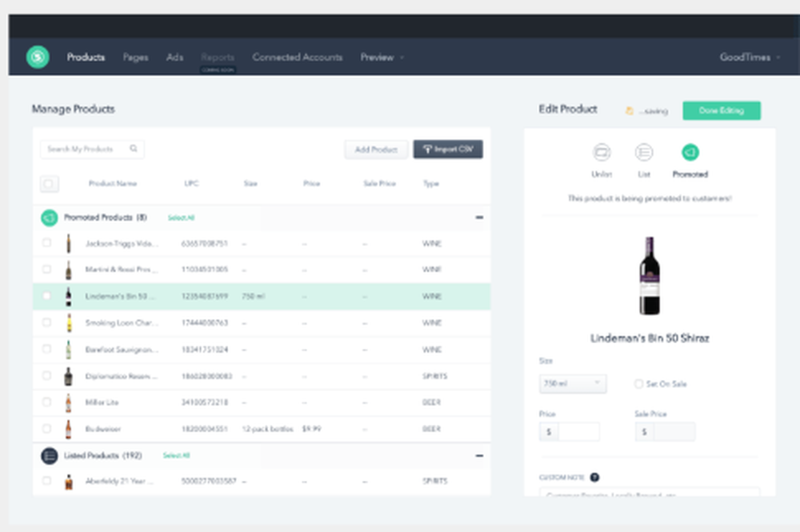Click the UPC column header

(x=191, y=184)
